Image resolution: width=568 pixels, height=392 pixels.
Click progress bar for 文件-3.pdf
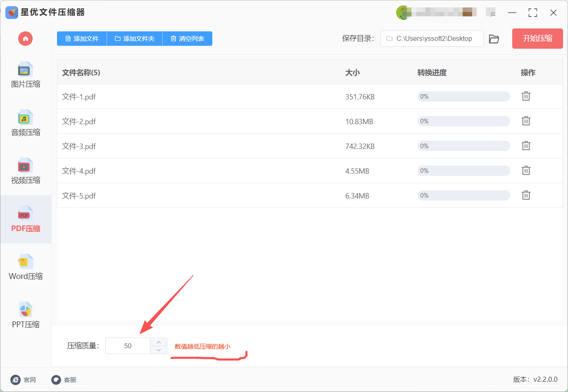pyautogui.click(x=463, y=146)
